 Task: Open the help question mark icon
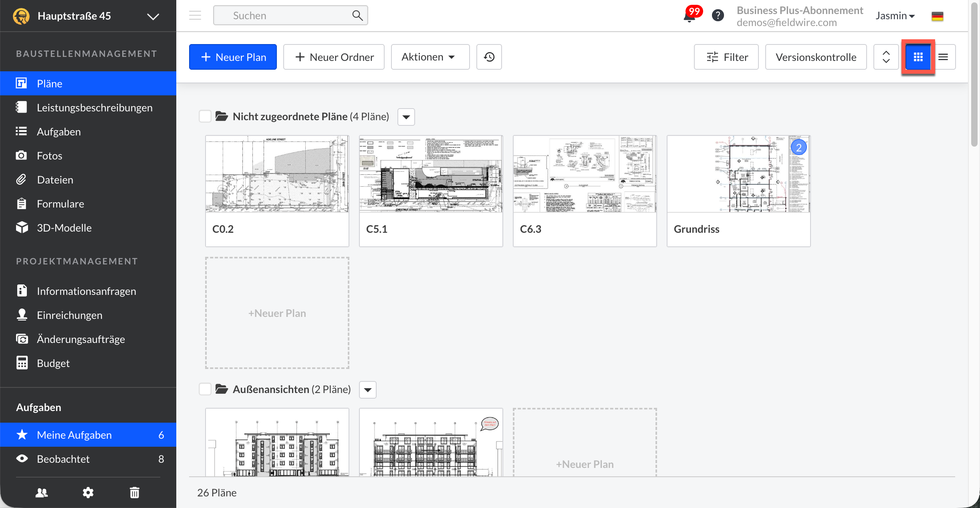[x=718, y=16]
